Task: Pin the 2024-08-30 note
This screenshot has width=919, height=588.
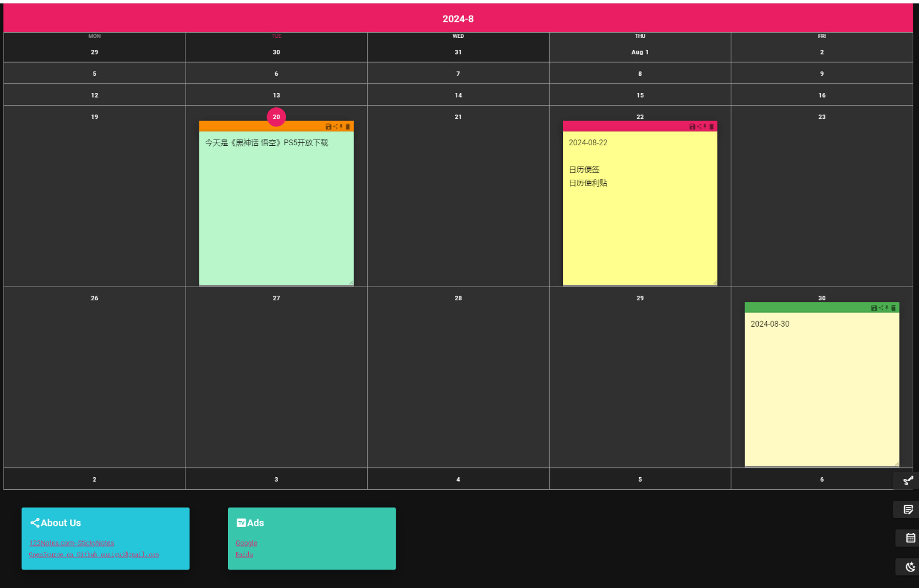Action: tap(887, 308)
